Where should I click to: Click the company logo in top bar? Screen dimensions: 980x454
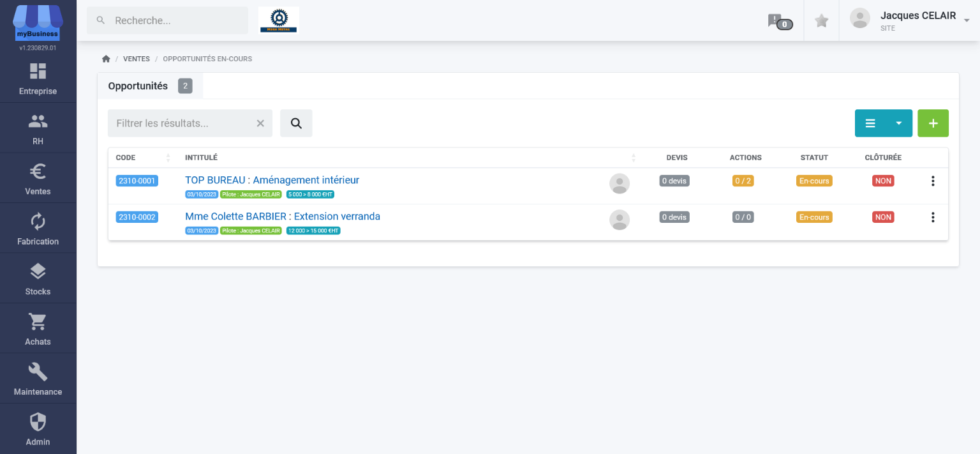click(x=278, y=20)
